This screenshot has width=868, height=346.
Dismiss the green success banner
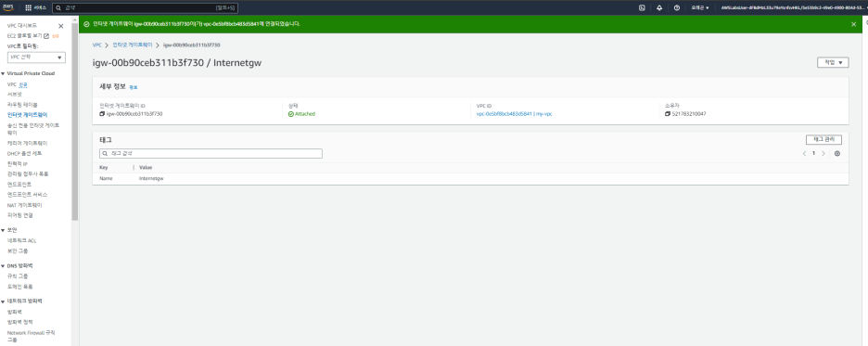[853, 24]
